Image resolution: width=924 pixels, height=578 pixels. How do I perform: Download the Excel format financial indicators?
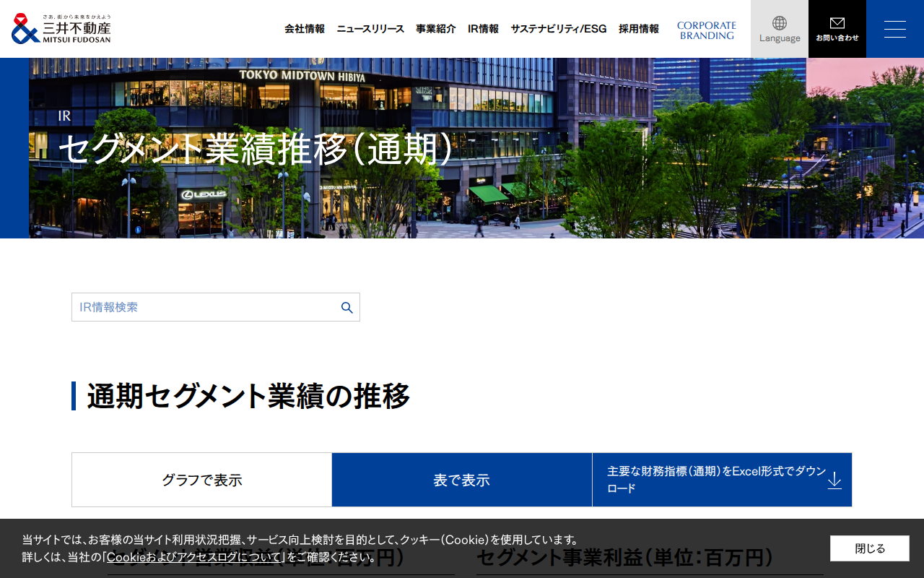[722, 480]
